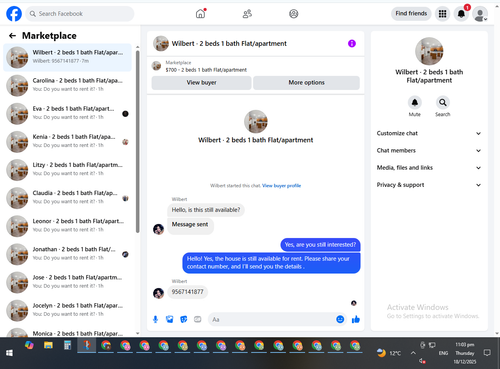500x369 pixels.
Task: Open the notifications bell
Action: (x=461, y=14)
